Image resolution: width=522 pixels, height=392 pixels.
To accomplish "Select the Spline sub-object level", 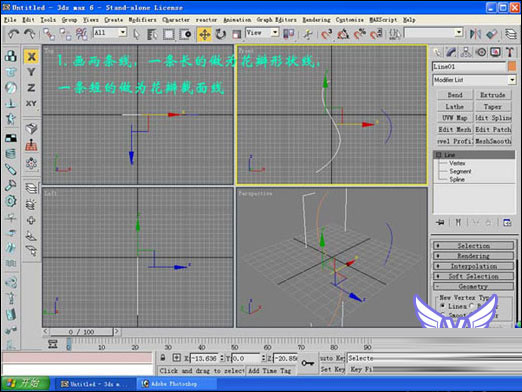I will coord(457,179).
